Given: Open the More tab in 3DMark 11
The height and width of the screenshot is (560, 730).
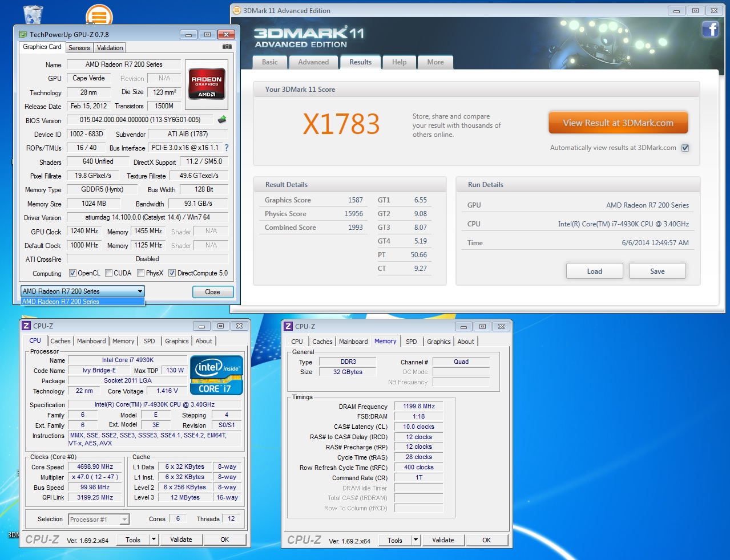Looking at the screenshot, I should click(x=435, y=62).
